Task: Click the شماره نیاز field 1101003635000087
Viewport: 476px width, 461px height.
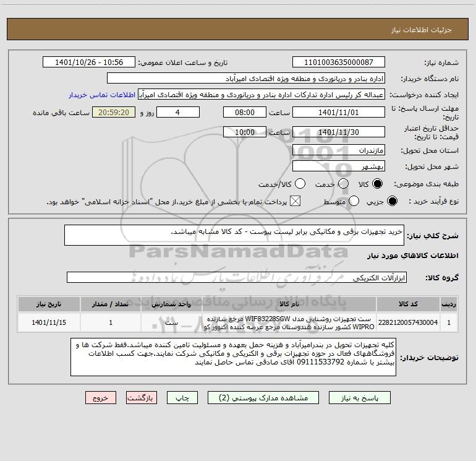Action: (x=339, y=62)
